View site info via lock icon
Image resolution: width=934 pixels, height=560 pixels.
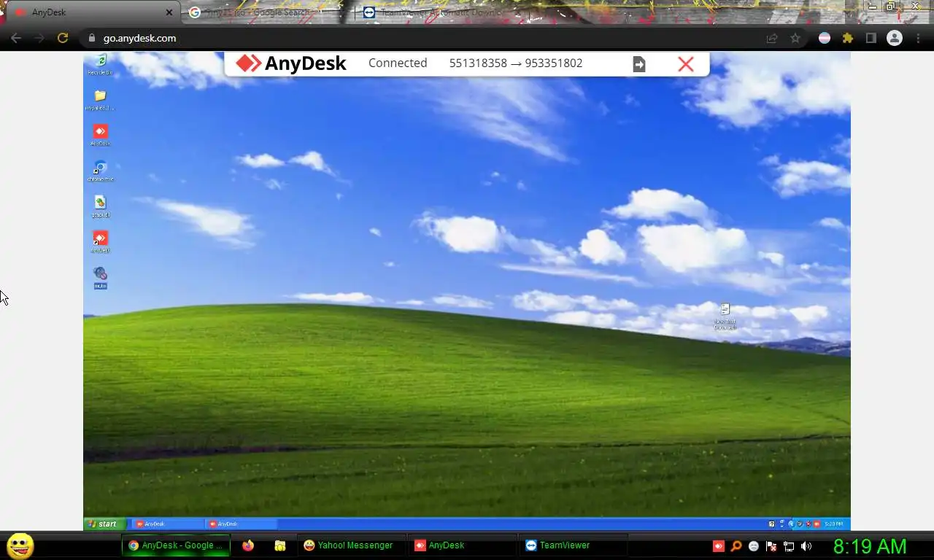point(92,38)
